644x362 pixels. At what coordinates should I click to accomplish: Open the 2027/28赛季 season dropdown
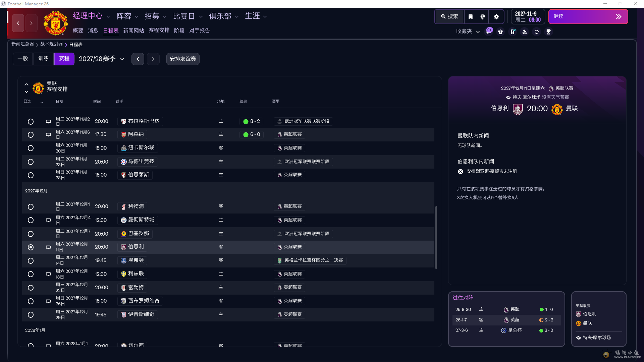(x=101, y=59)
